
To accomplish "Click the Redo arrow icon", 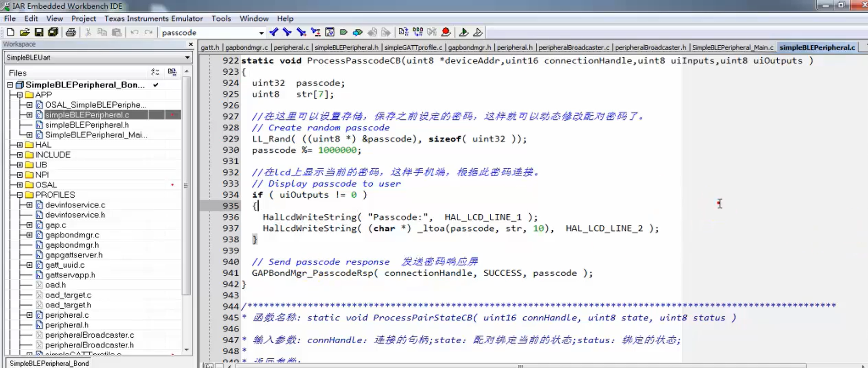I will (x=148, y=32).
